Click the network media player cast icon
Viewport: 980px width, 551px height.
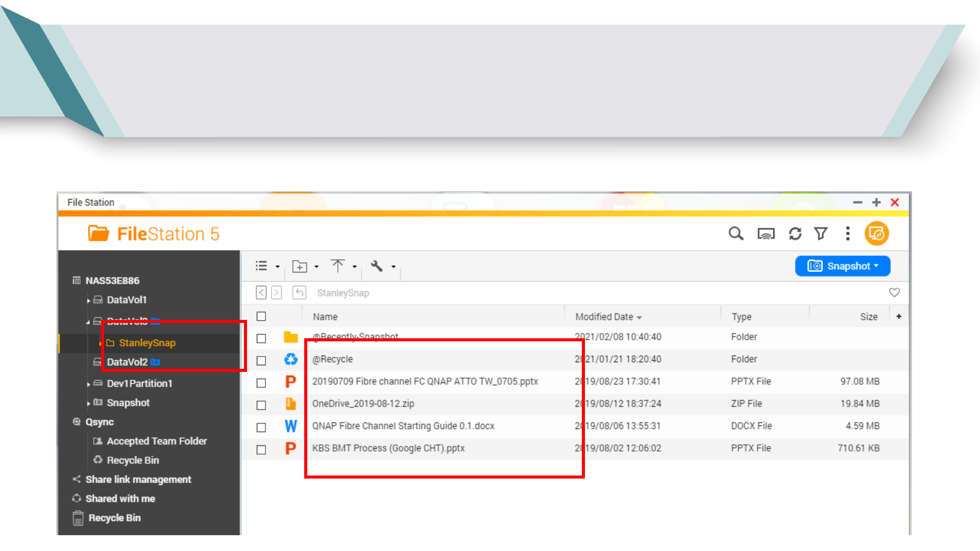(766, 234)
